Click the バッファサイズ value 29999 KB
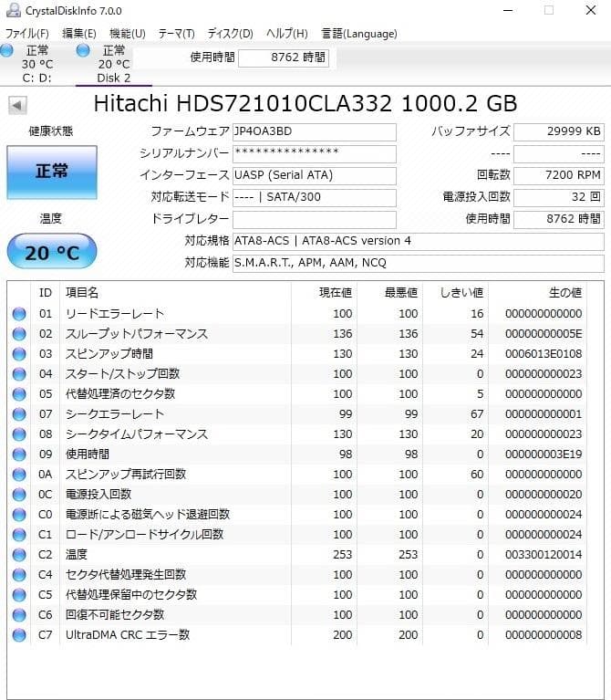 pyautogui.click(x=559, y=132)
